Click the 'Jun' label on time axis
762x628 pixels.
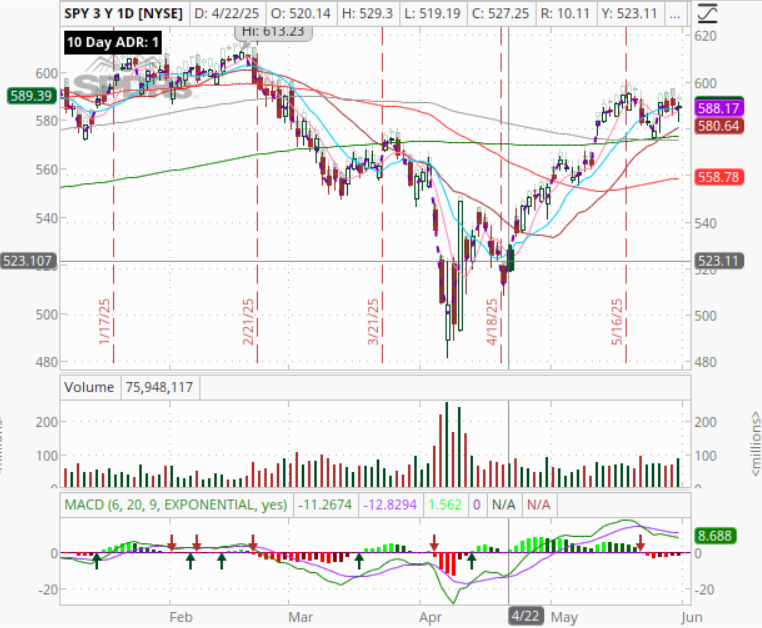pos(692,617)
